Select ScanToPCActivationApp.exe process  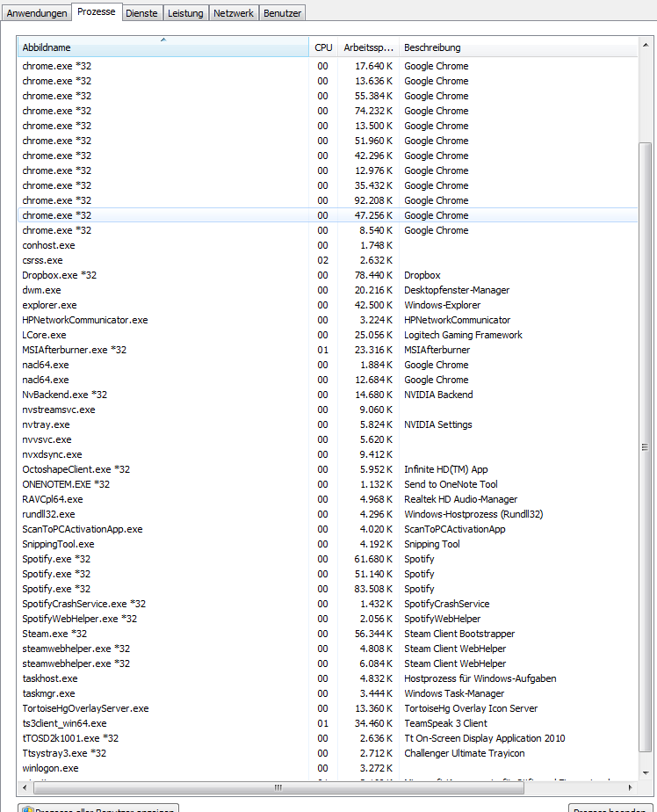click(x=328, y=529)
